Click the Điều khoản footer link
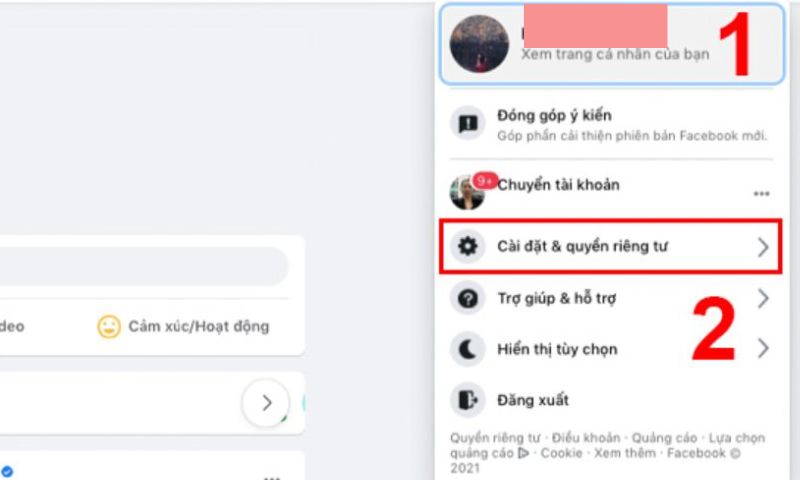 [x=586, y=438]
